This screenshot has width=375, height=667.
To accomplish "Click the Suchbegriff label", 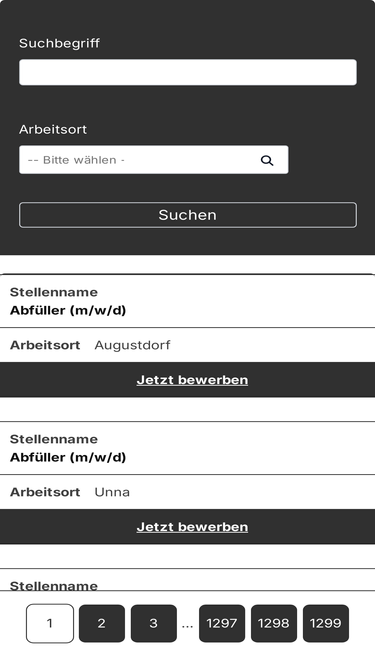I will (x=60, y=43).
